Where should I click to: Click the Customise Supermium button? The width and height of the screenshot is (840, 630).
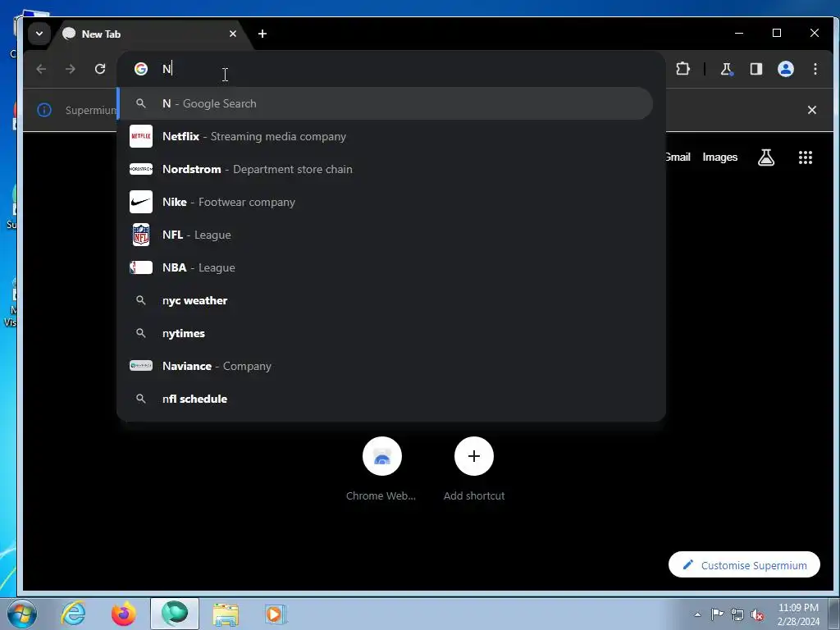[x=744, y=564]
